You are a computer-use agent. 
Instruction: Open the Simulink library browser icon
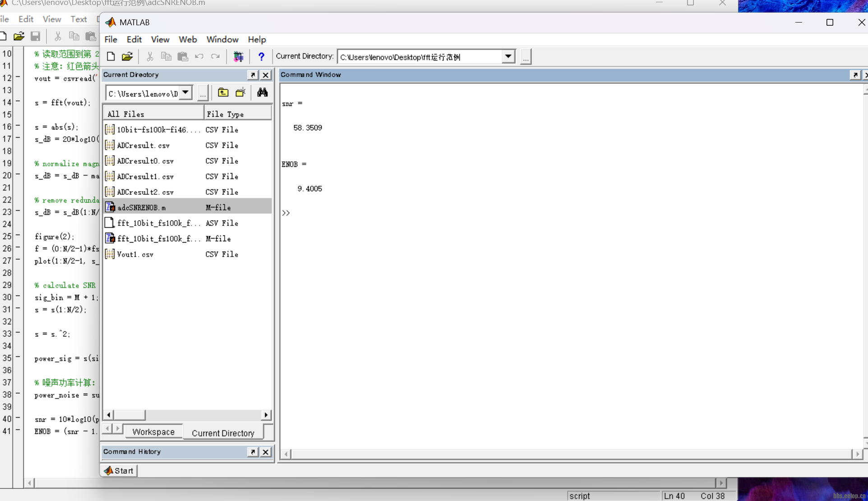pyautogui.click(x=238, y=56)
